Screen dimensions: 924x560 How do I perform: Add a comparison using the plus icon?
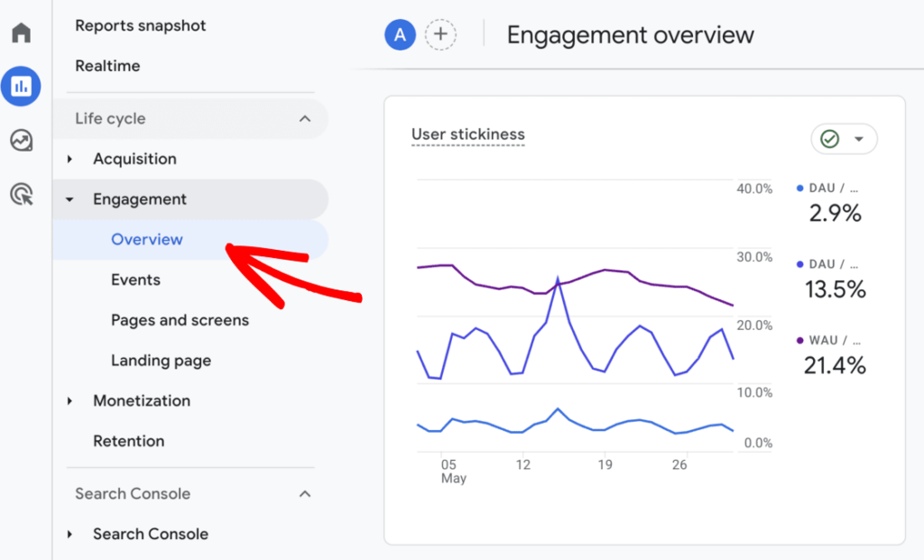[440, 34]
